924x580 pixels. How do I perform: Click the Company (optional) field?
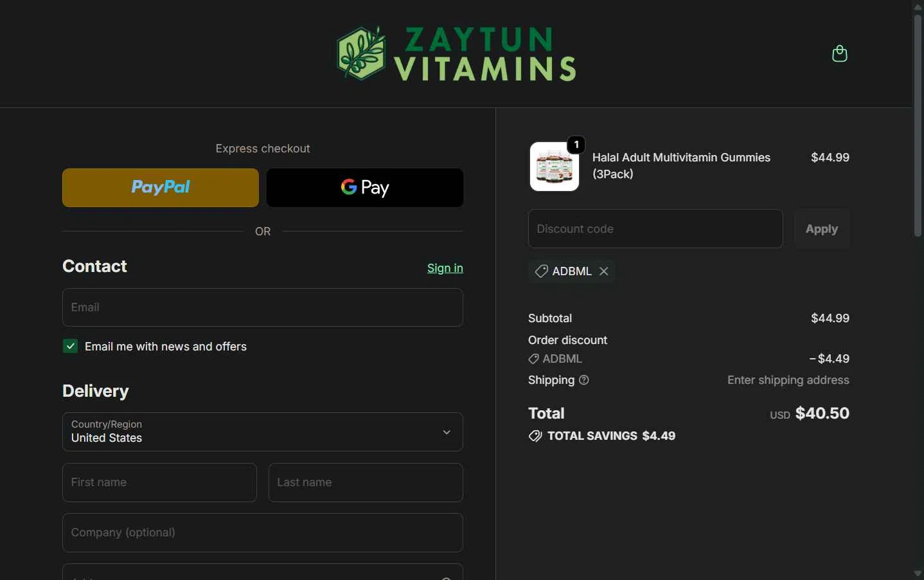pyautogui.click(x=263, y=532)
